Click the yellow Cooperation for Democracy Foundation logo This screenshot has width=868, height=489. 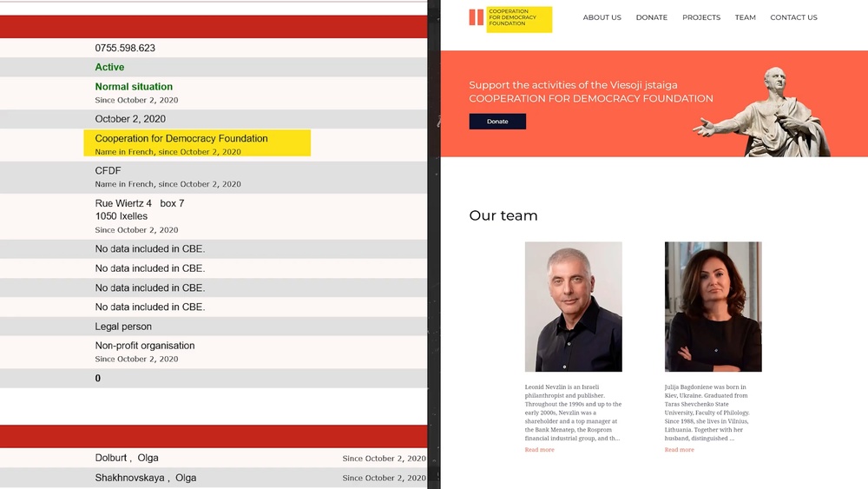tap(518, 18)
